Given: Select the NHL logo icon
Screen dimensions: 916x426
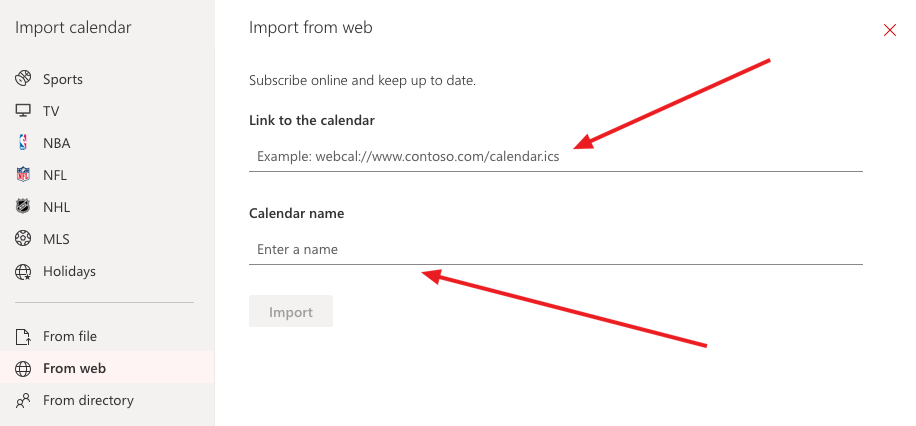Looking at the screenshot, I should 23,207.
